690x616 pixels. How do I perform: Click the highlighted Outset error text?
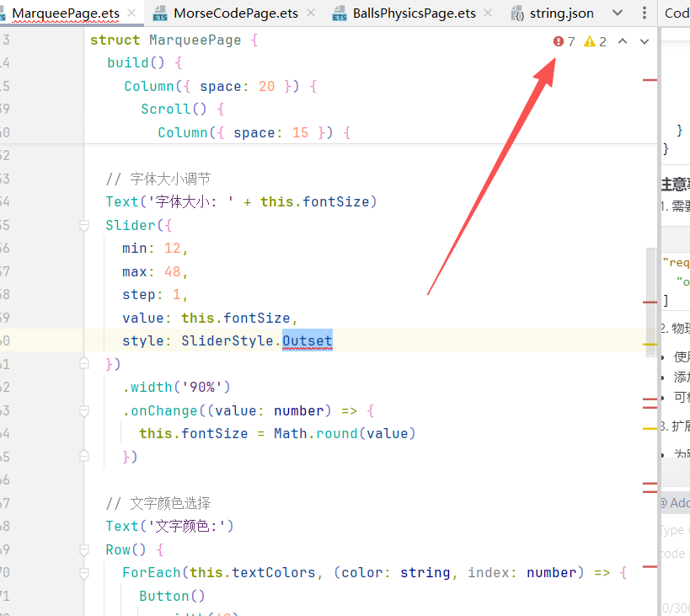click(x=307, y=341)
